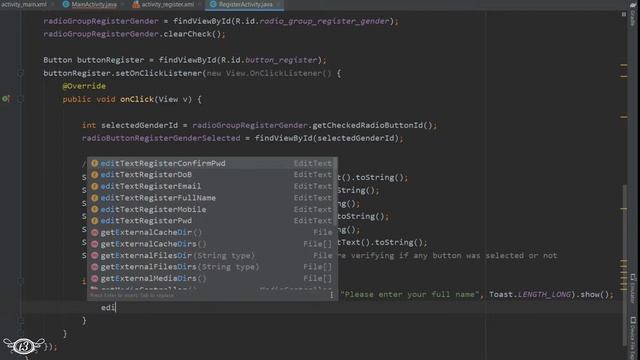This screenshot has width=640, height=360.
Task: Choose the getExternalMediaDirs() suggestion
Action: coord(212,278)
